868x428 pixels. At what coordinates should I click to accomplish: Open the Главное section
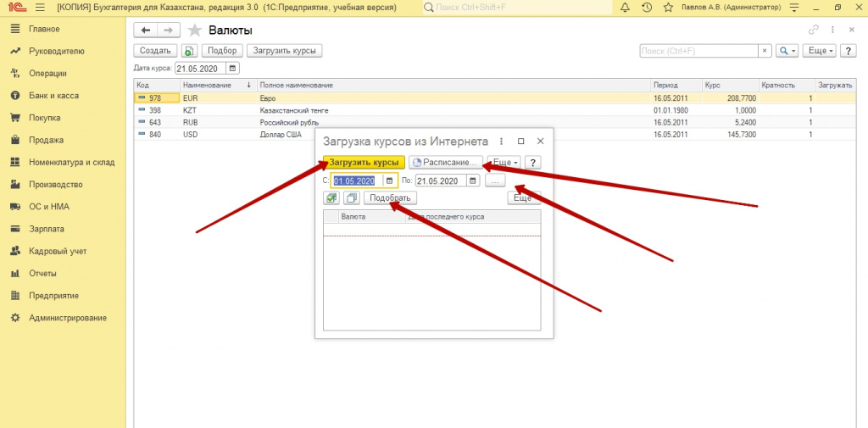coord(44,29)
